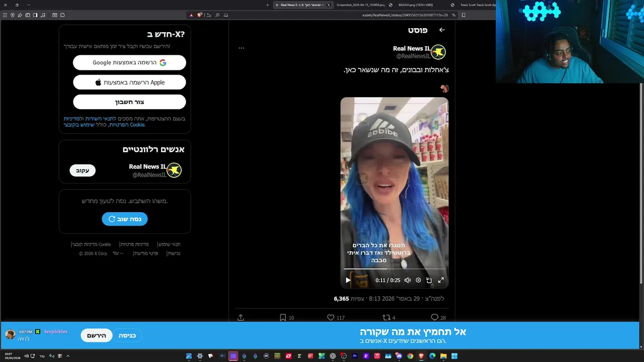Viewport: 644px width, 362px height.
Task: Open site settings icon next to URL
Action: (454, 15)
